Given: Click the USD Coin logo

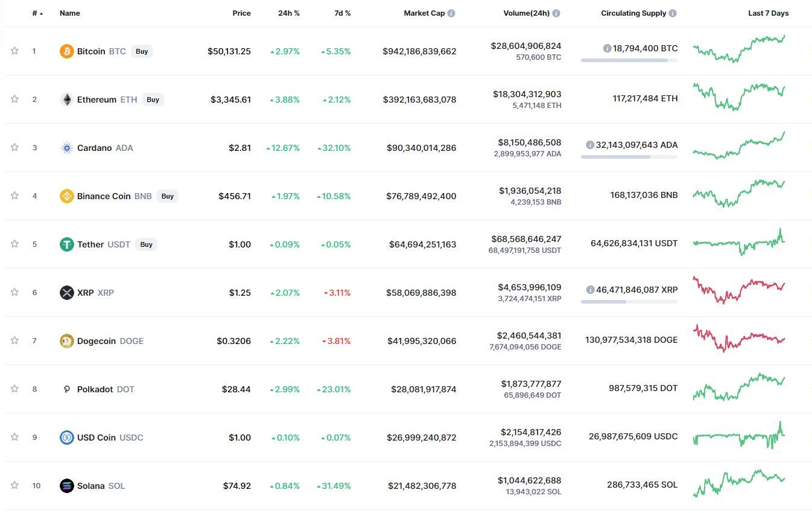Looking at the screenshot, I should point(66,438).
